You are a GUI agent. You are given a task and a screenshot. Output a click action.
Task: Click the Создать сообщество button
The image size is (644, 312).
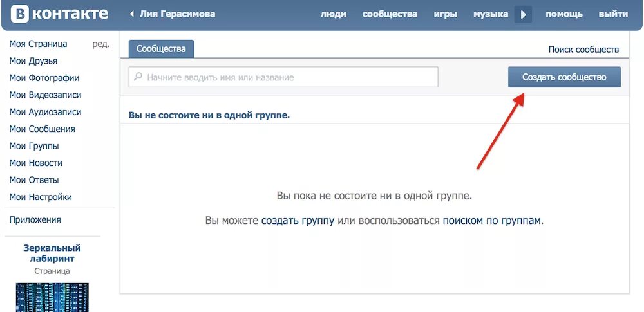564,77
